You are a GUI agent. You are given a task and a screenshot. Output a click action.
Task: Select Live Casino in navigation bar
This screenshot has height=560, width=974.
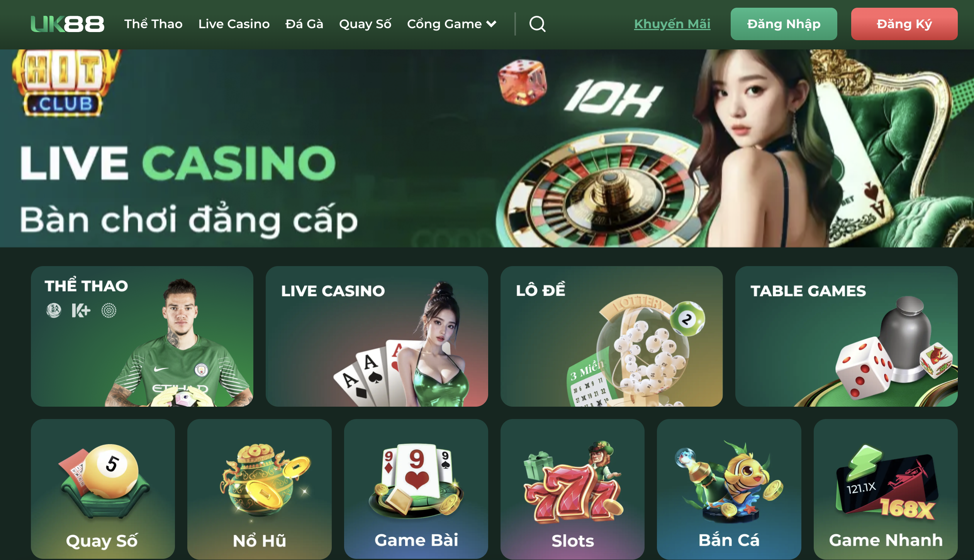[x=234, y=24]
